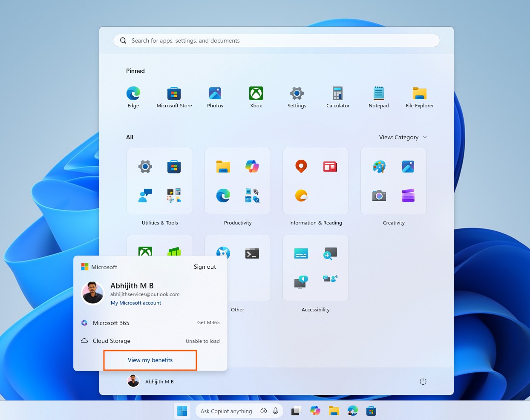Expand the Accessibility category tile
530x420 pixels.
[315, 268]
